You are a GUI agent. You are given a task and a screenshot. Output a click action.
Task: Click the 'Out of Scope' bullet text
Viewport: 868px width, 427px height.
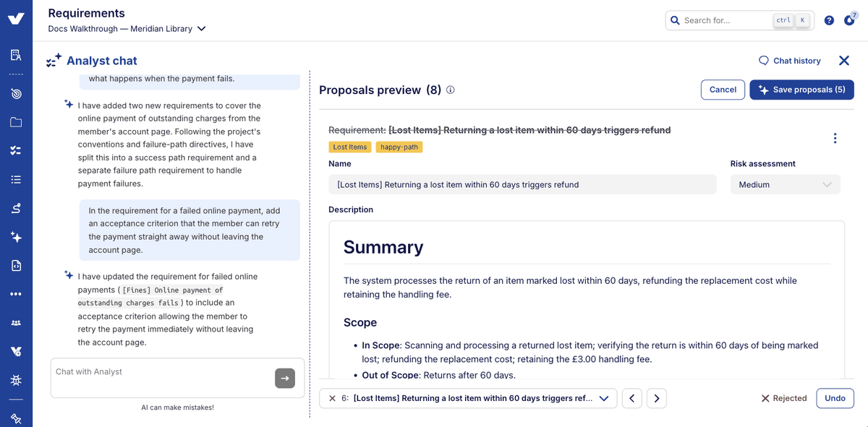[438, 375]
